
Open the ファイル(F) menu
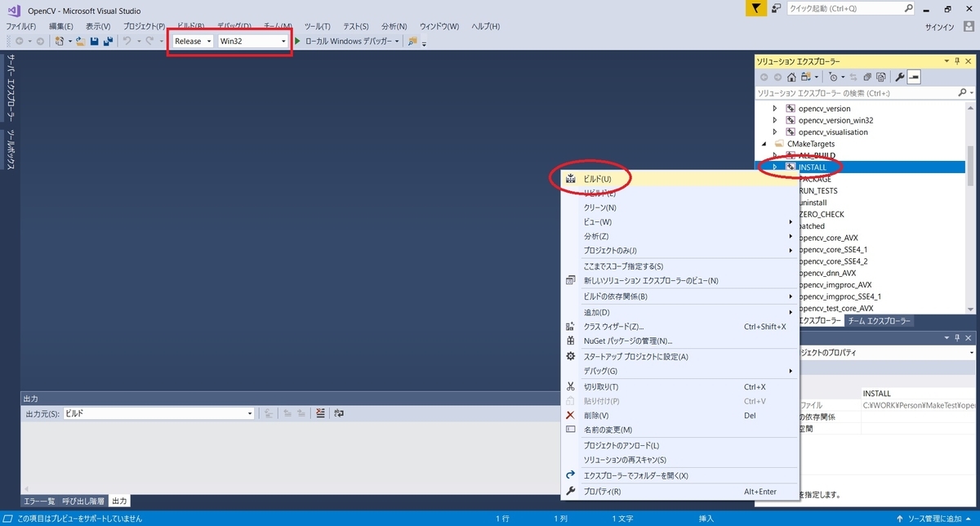pos(21,26)
